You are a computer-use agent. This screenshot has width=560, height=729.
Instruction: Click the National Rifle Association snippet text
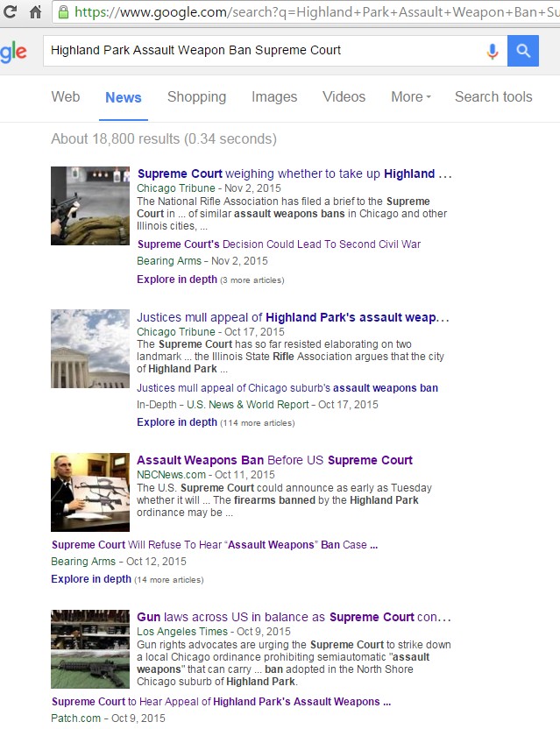[x=292, y=214]
